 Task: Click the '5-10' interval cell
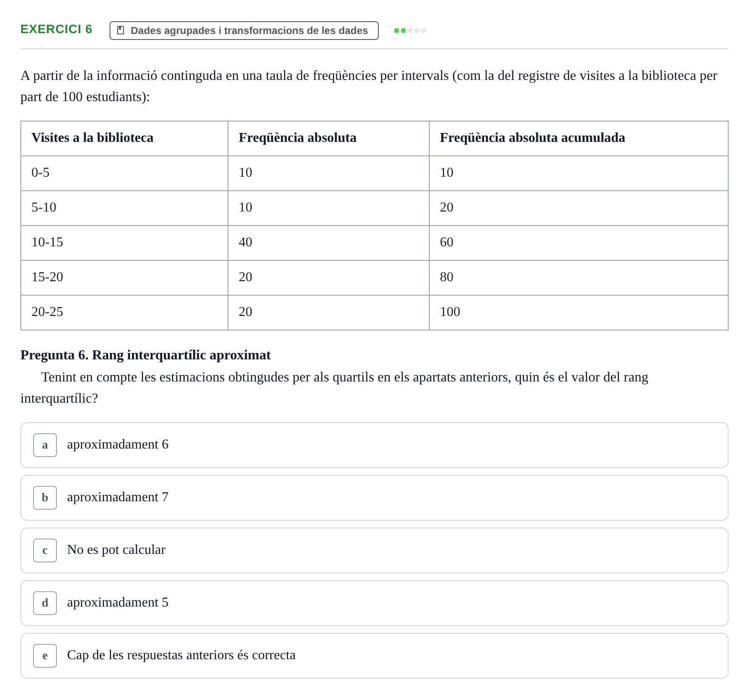click(124, 208)
